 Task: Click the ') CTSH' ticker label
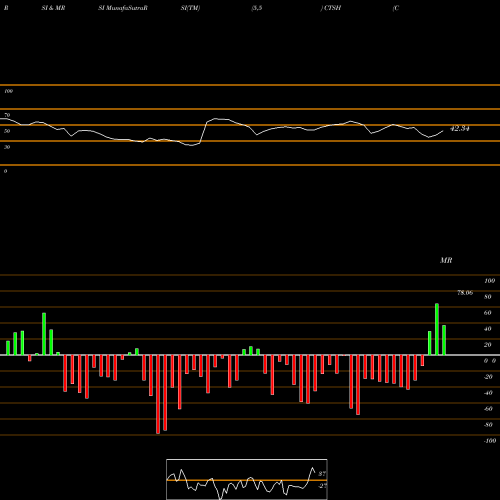[331, 8]
